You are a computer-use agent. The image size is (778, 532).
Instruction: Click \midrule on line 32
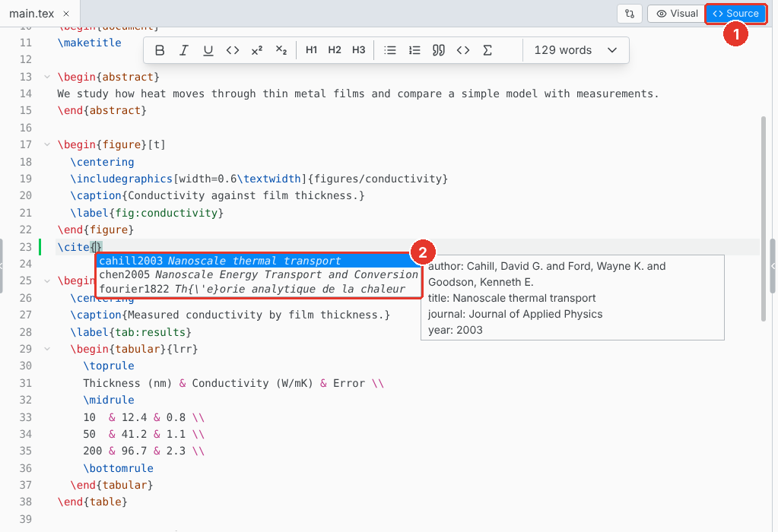pos(109,400)
